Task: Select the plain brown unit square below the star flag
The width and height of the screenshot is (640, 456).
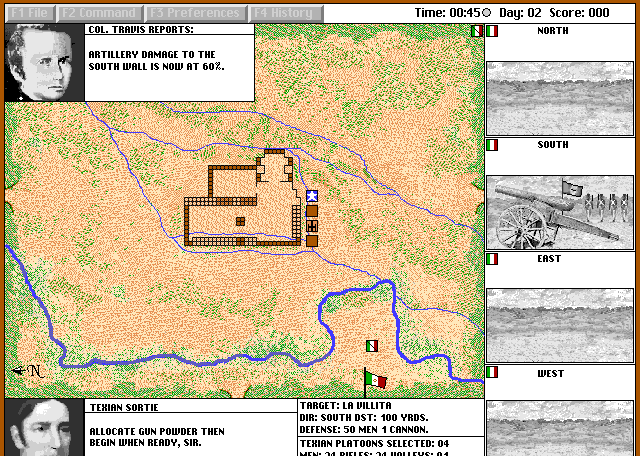Action: pyautogui.click(x=312, y=211)
